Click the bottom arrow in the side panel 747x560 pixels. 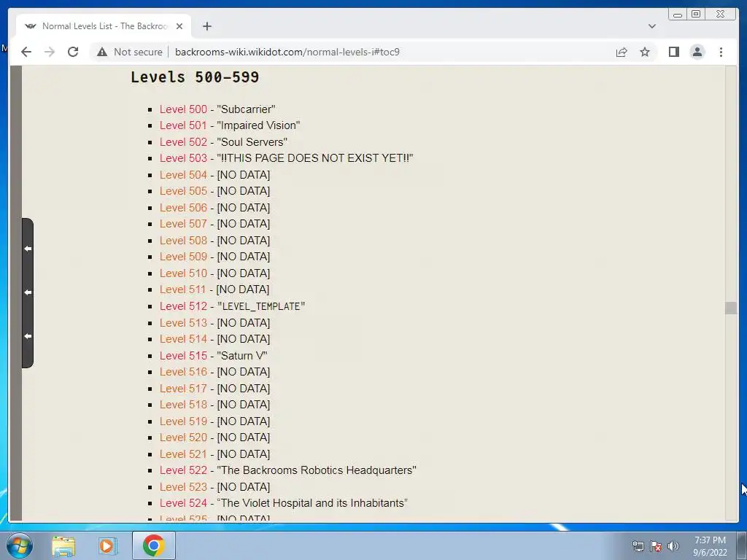click(28, 336)
